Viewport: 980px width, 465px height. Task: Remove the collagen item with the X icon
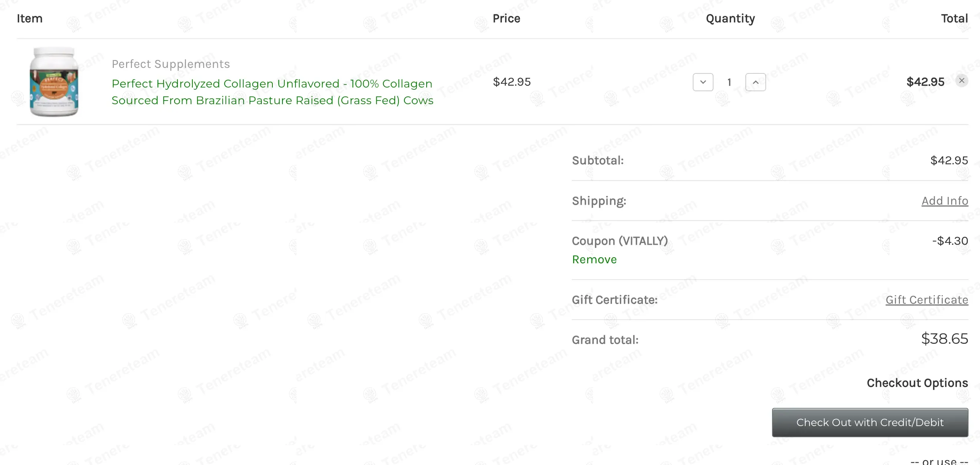tap(961, 81)
